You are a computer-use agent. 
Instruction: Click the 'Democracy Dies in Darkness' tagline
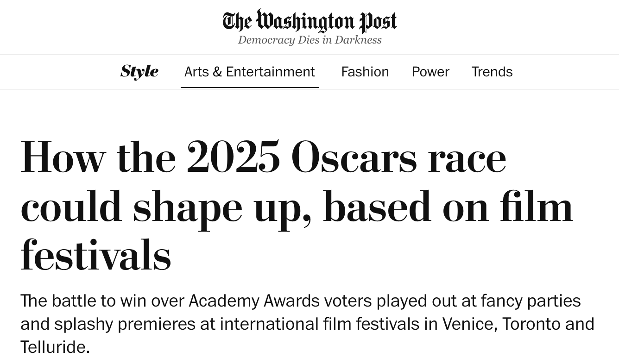tap(309, 40)
